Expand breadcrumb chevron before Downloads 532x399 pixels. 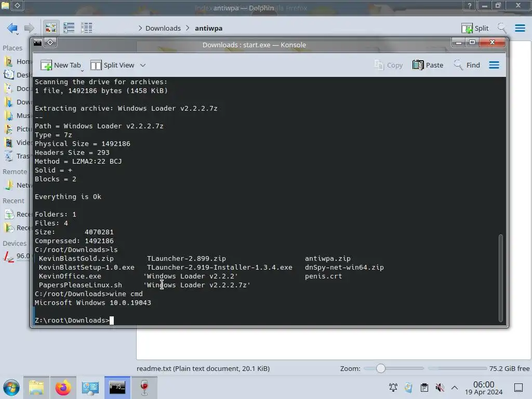point(140,28)
